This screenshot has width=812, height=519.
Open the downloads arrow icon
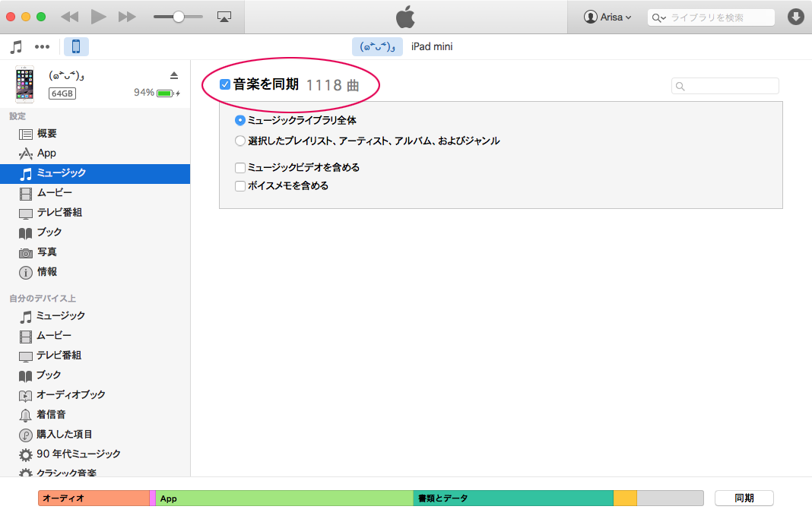point(795,17)
